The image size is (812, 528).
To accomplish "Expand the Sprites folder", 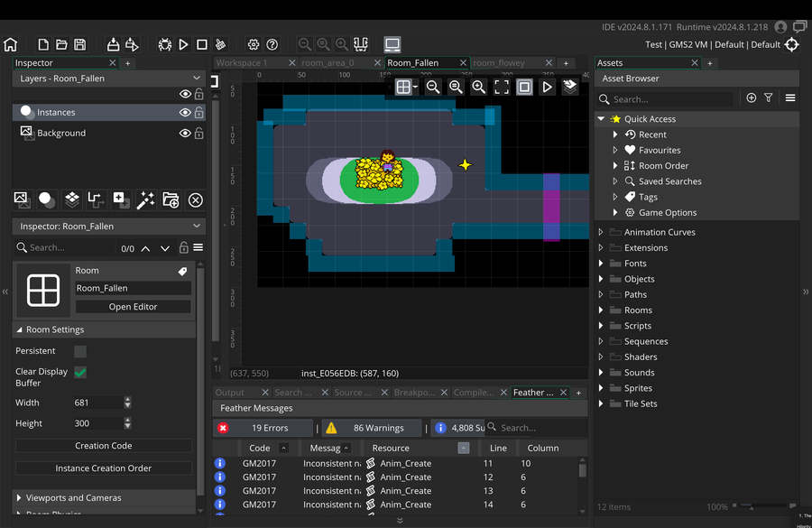I will (x=601, y=387).
